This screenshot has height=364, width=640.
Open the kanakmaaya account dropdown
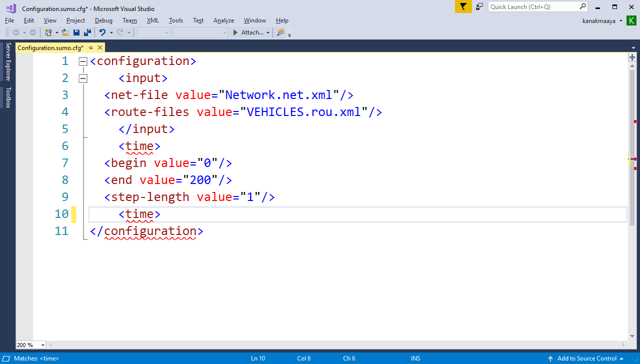[621, 20]
